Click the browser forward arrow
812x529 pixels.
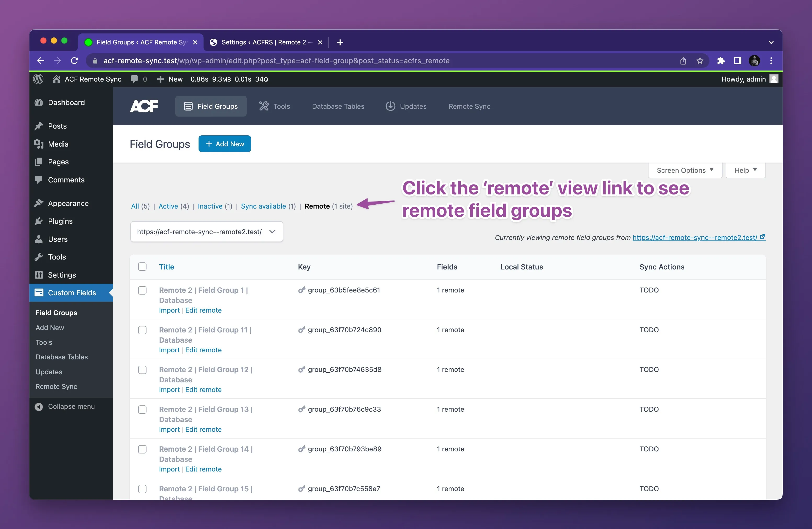tap(57, 61)
